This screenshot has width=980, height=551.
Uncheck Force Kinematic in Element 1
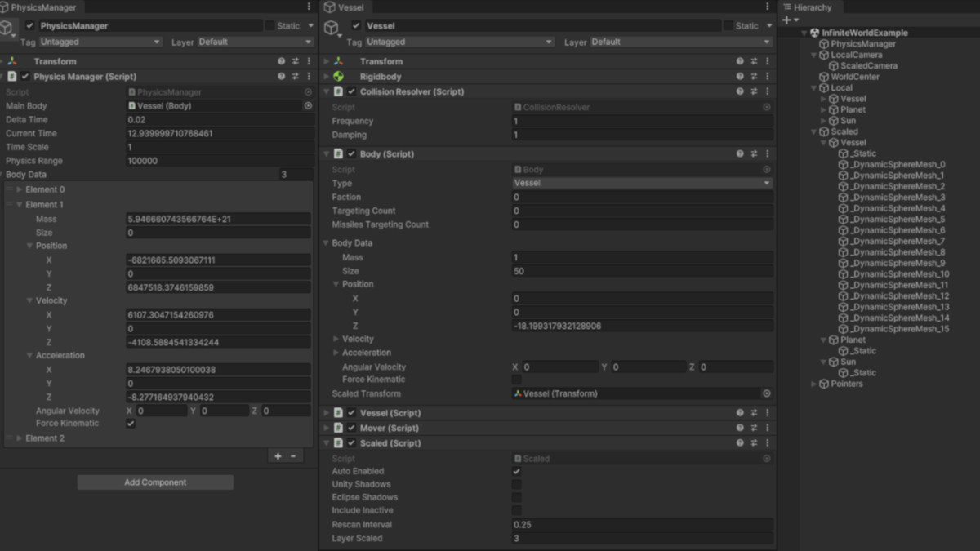pyautogui.click(x=131, y=424)
